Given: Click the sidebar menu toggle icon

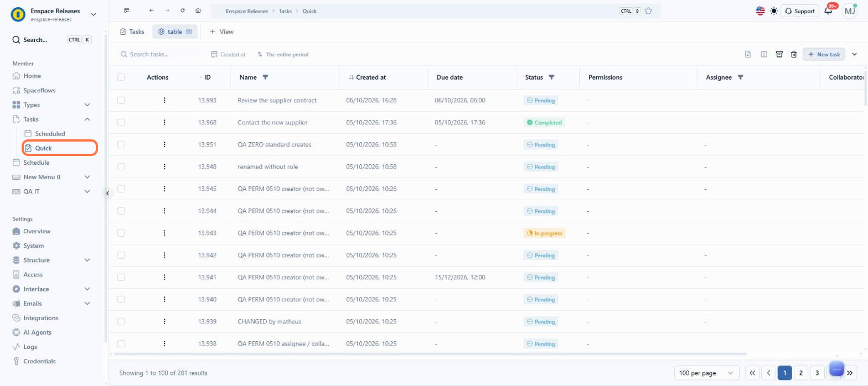Looking at the screenshot, I should pyautogui.click(x=127, y=11).
